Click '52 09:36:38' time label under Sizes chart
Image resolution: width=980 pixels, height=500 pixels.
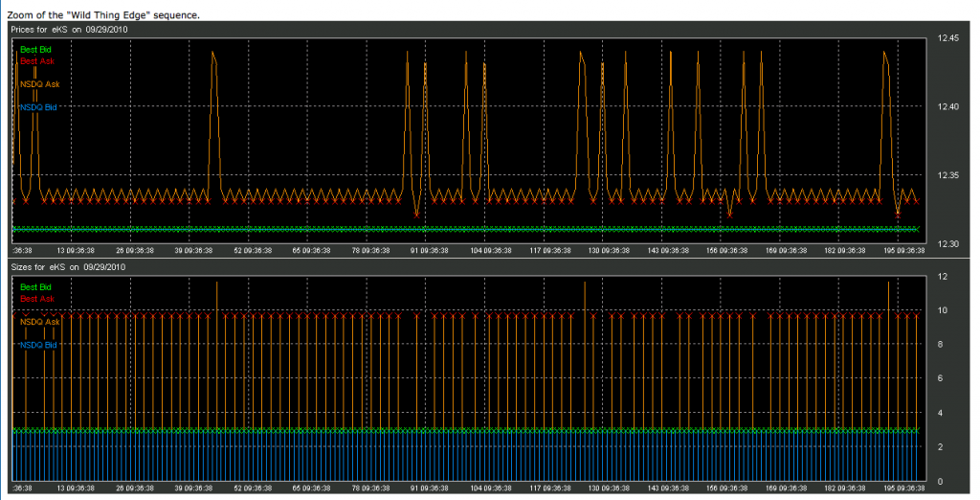253,489
